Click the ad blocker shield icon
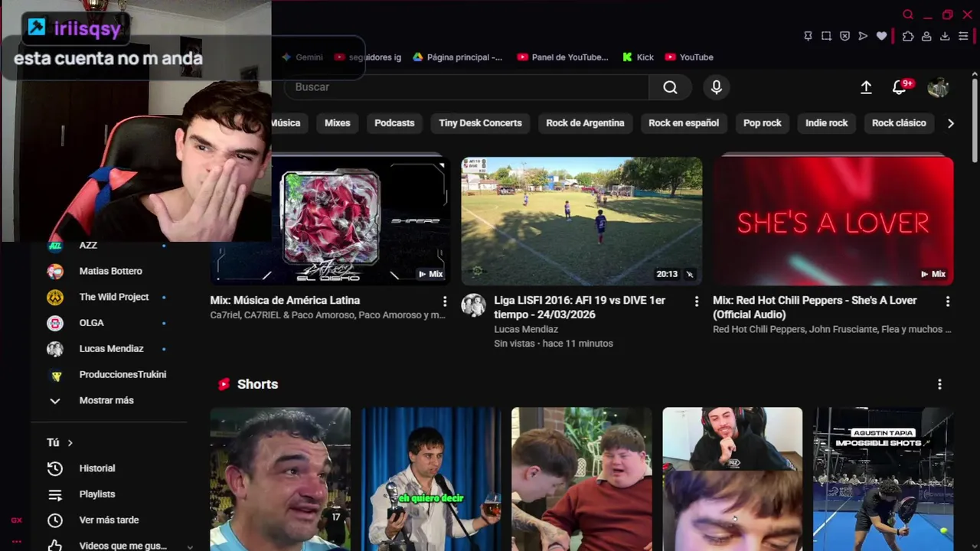 click(844, 36)
